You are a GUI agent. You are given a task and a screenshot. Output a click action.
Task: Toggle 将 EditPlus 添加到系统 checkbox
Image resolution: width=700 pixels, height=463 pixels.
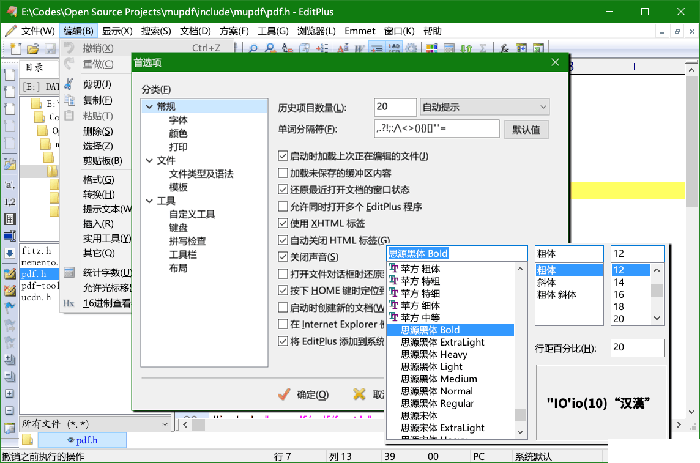[283, 341]
